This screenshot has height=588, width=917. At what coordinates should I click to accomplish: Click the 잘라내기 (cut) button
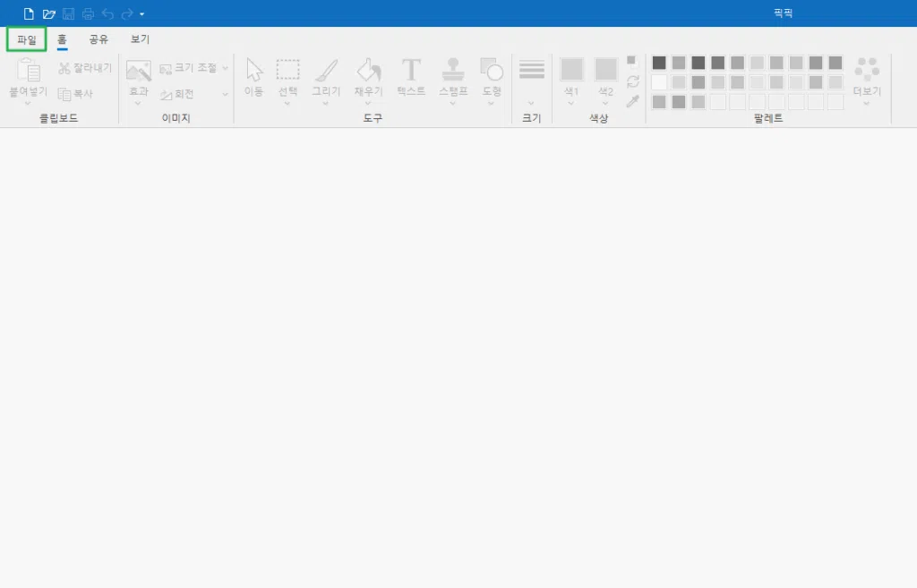tap(85, 68)
